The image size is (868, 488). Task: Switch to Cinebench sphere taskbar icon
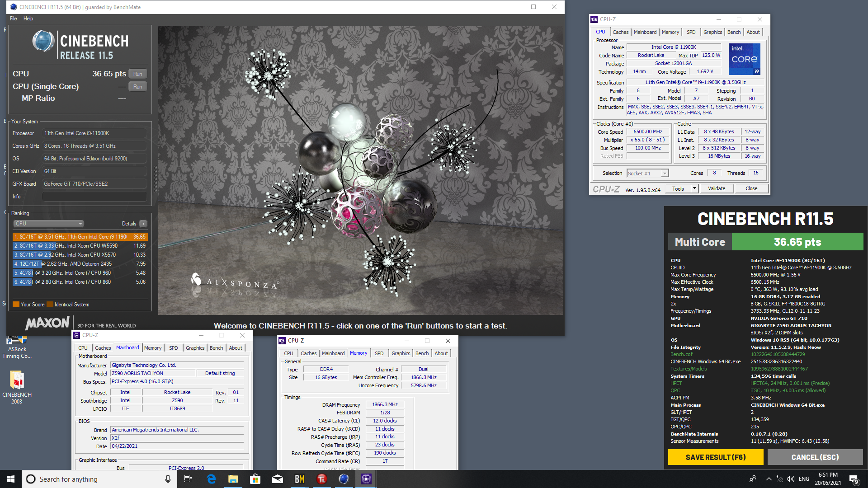tap(344, 479)
